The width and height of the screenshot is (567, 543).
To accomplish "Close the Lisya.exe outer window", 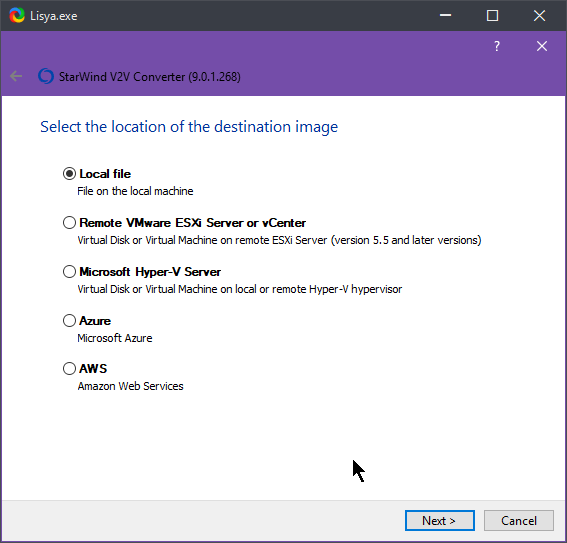I will pyautogui.click(x=539, y=16).
